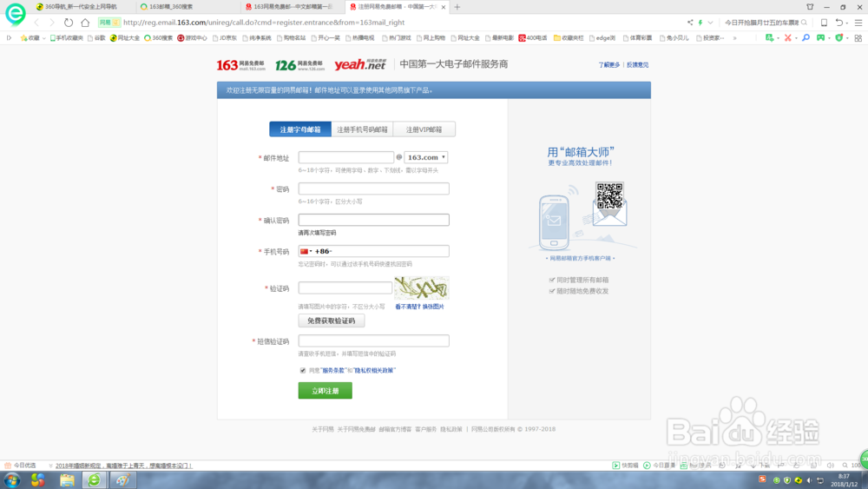Switch to the 注册字母邮箱 tab
This screenshot has width=868, height=489.
(x=300, y=129)
